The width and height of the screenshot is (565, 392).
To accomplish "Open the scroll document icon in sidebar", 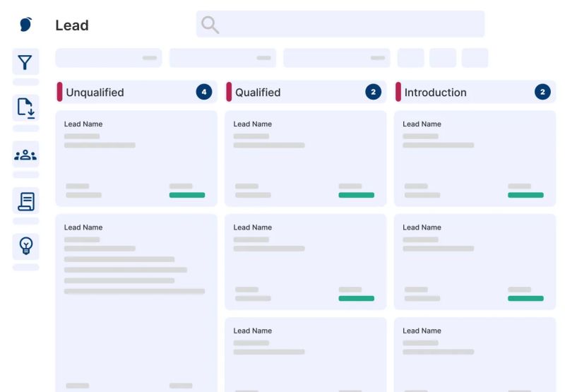I will click(x=25, y=201).
